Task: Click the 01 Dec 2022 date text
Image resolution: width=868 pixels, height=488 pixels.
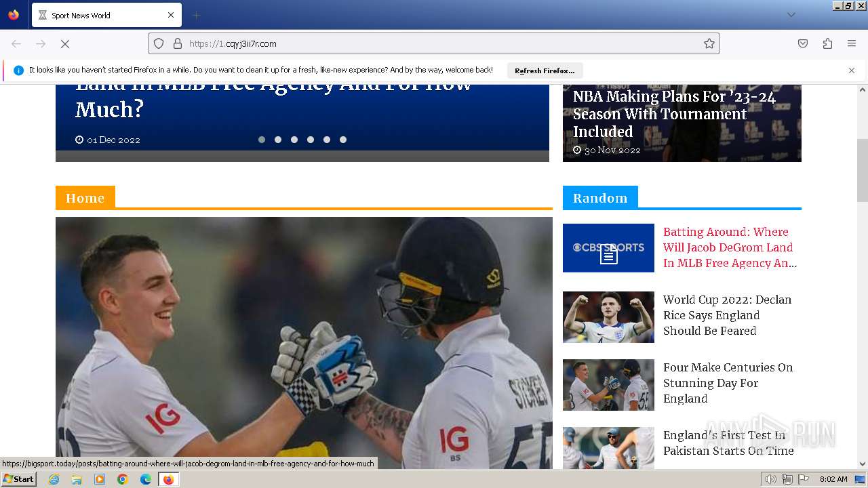Action: 113,140
